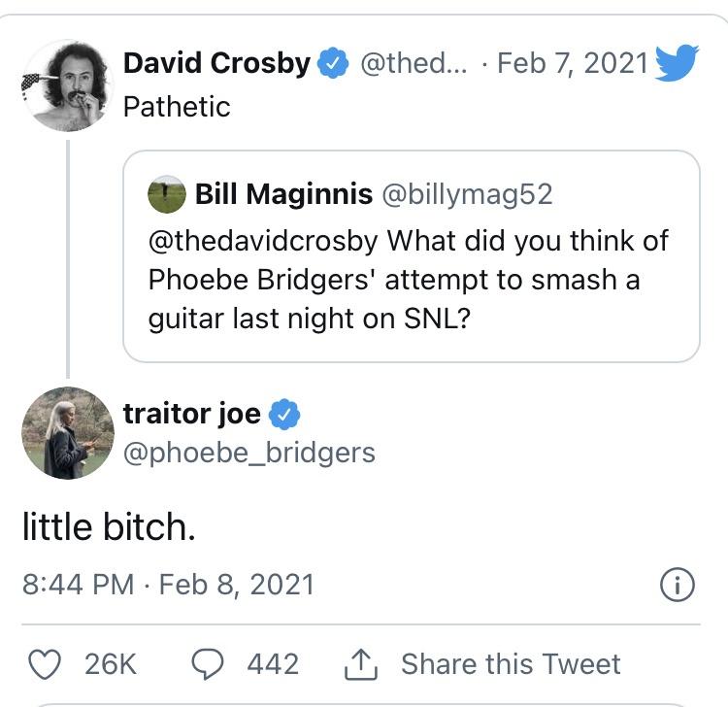
Task: Click the traitor joe display name
Action: [x=191, y=414]
